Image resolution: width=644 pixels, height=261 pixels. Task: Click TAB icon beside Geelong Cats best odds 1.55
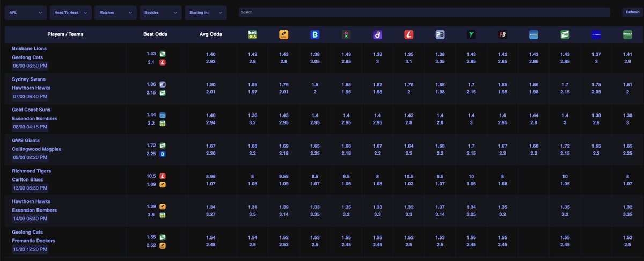click(163, 237)
